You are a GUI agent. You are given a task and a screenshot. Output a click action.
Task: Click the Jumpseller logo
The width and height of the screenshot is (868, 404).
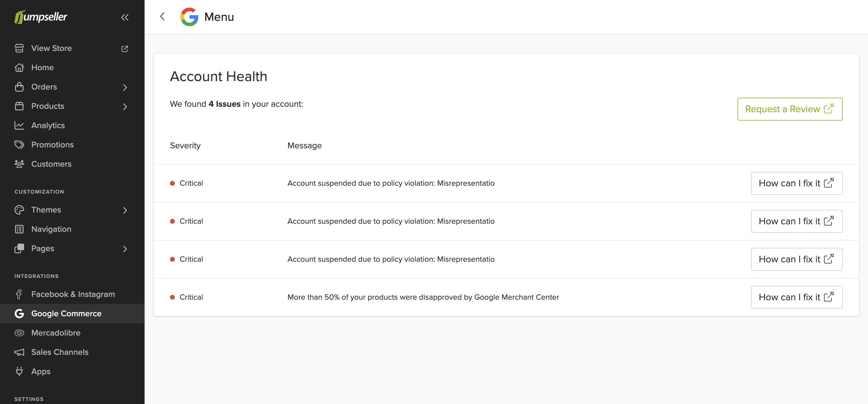click(x=41, y=17)
